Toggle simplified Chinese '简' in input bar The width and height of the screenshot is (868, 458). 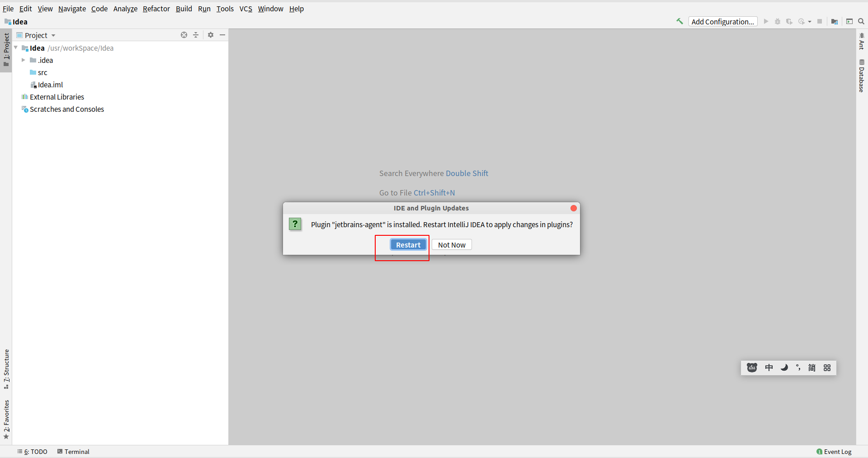pyautogui.click(x=812, y=367)
